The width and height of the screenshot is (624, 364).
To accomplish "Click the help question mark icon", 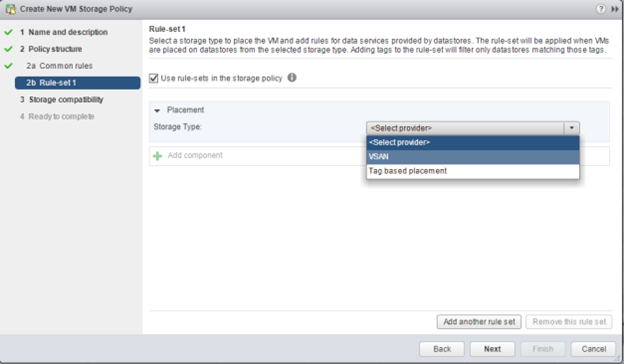I will (x=601, y=9).
